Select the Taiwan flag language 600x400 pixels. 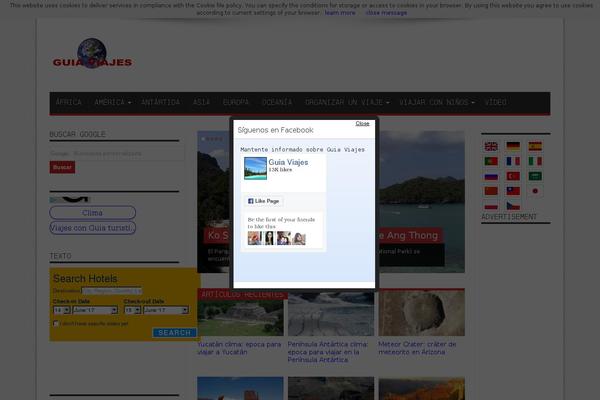point(513,191)
